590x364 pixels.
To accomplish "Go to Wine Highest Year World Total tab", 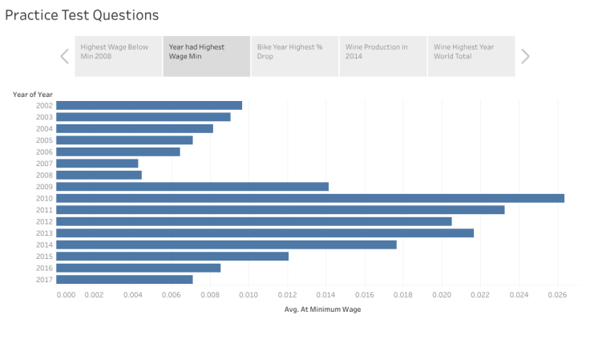I will pyautogui.click(x=471, y=56).
